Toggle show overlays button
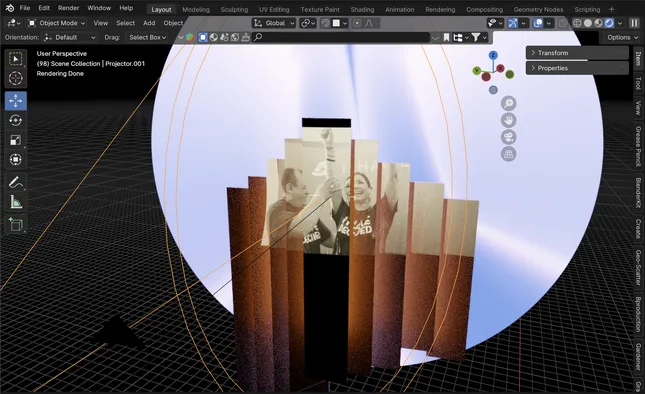 coord(538,23)
